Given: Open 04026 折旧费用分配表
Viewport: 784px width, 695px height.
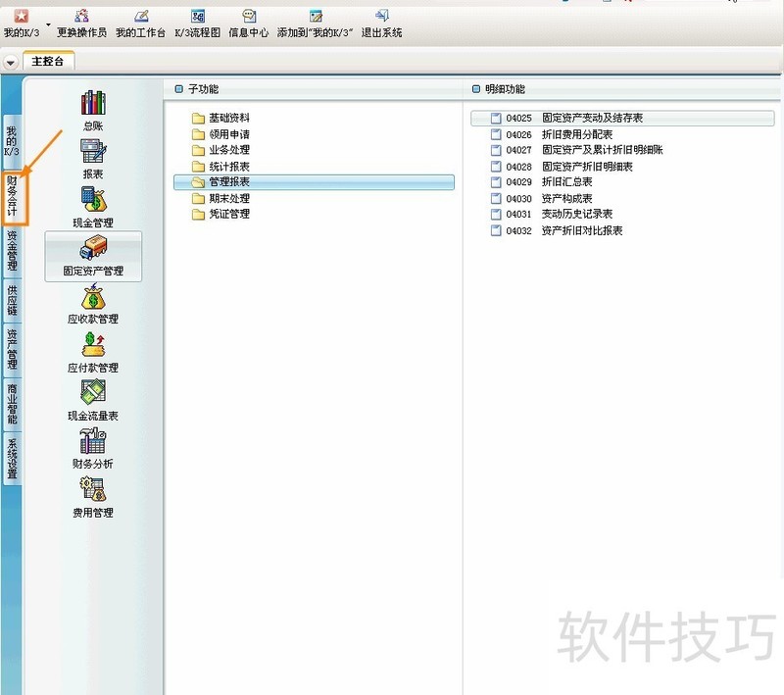Looking at the screenshot, I should (552, 134).
